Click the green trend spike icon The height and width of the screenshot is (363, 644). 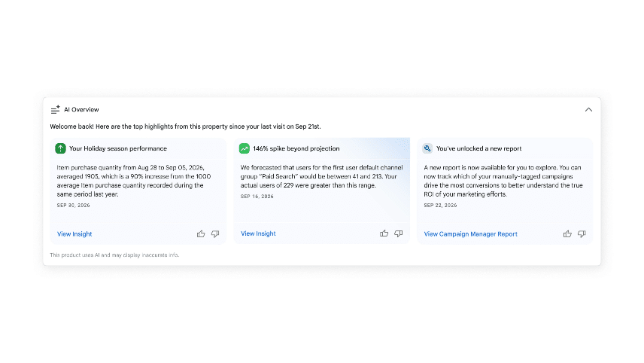pos(245,148)
